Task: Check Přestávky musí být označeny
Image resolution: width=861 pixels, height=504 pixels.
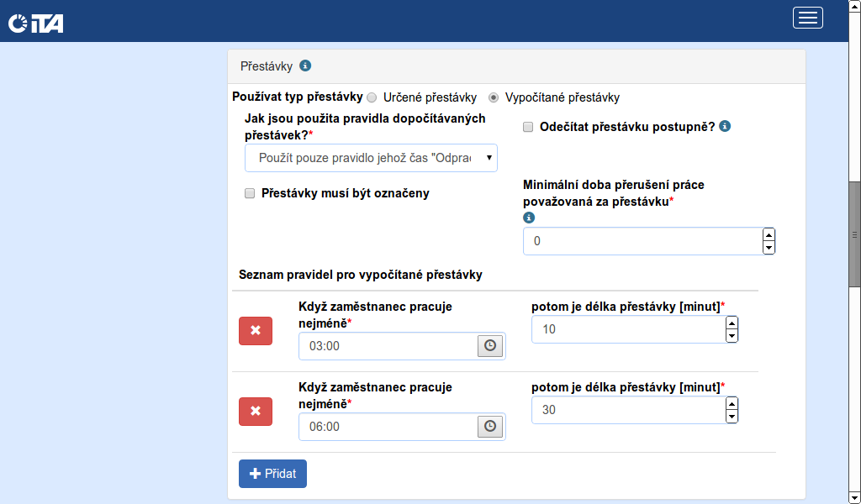Action: click(x=250, y=193)
